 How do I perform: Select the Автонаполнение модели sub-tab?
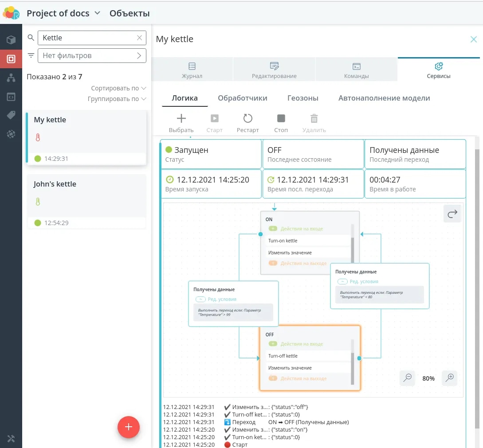click(384, 98)
